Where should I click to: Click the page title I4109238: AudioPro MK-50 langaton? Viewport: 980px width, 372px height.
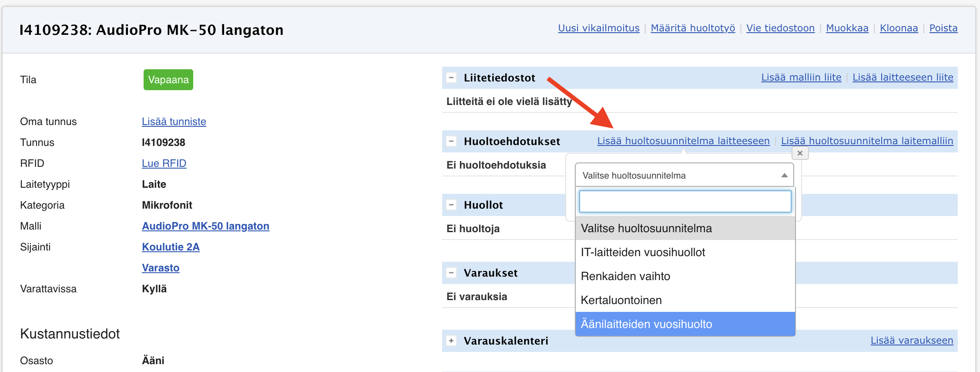tap(151, 30)
